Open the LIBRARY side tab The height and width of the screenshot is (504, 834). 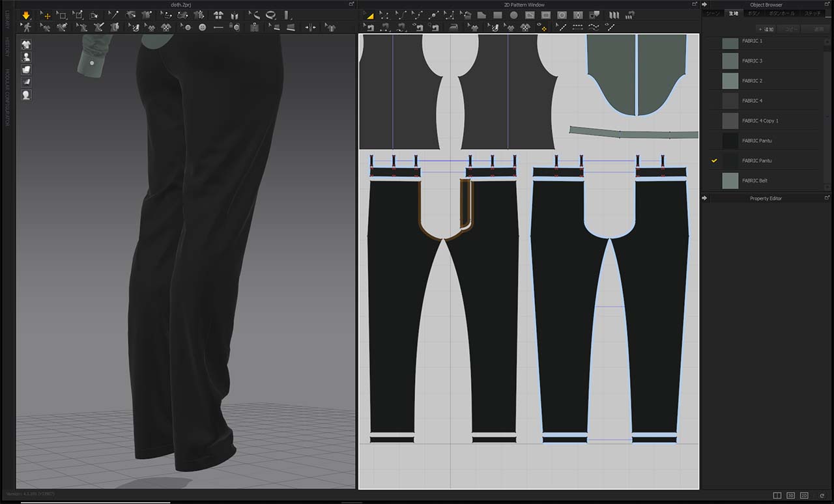[7, 20]
